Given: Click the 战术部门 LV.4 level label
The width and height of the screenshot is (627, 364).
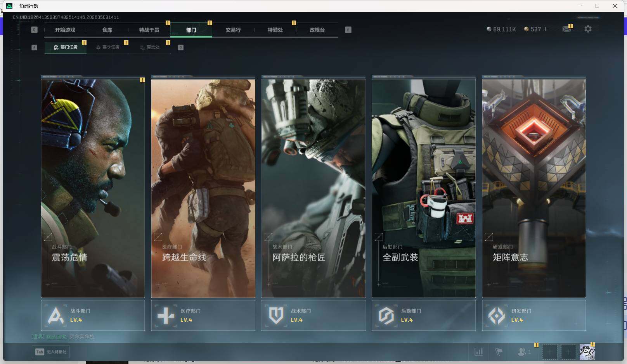Looking at the screenshot, I should [296, 320].
